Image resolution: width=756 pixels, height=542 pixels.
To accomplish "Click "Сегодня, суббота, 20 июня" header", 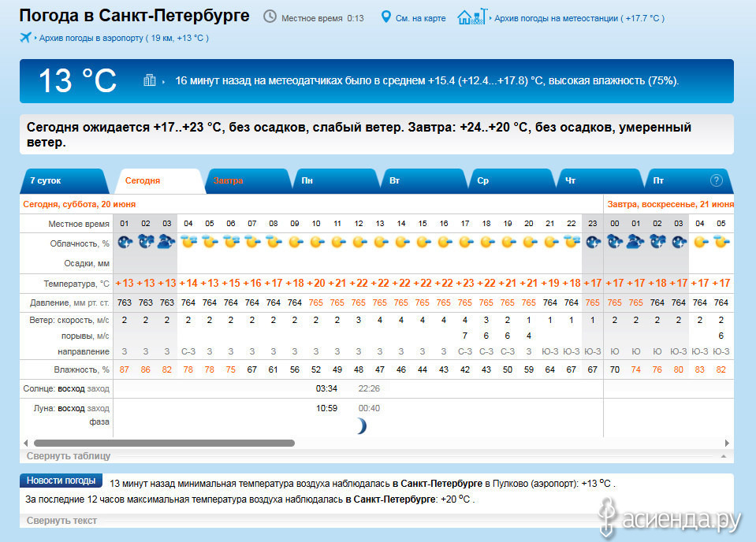I will [79, 204].
